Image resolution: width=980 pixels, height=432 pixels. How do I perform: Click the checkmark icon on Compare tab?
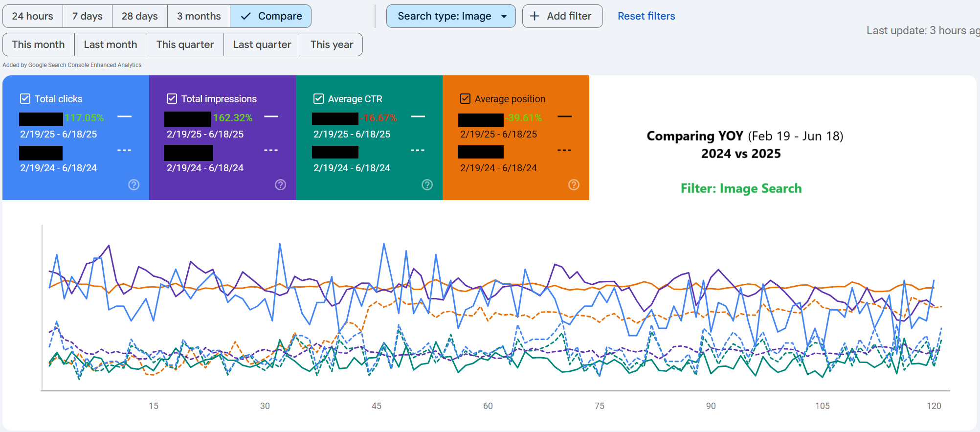pyautogui.click(x=246, y=16)
